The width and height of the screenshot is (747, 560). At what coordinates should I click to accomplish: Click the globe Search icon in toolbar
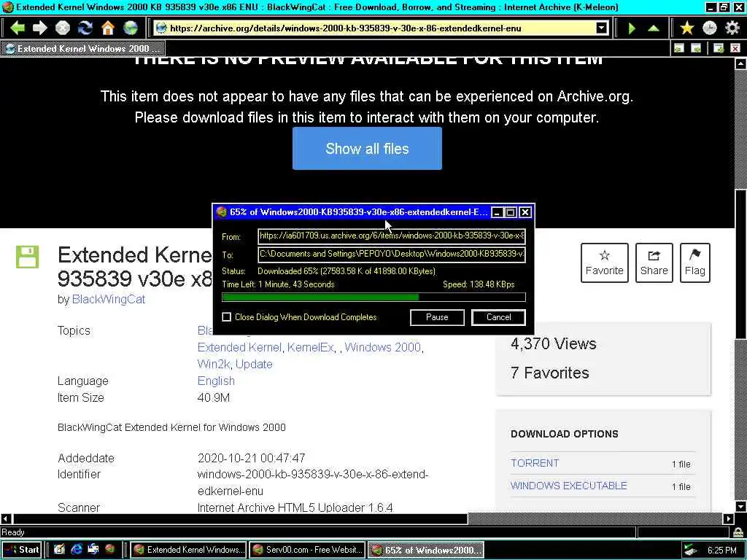131,28
